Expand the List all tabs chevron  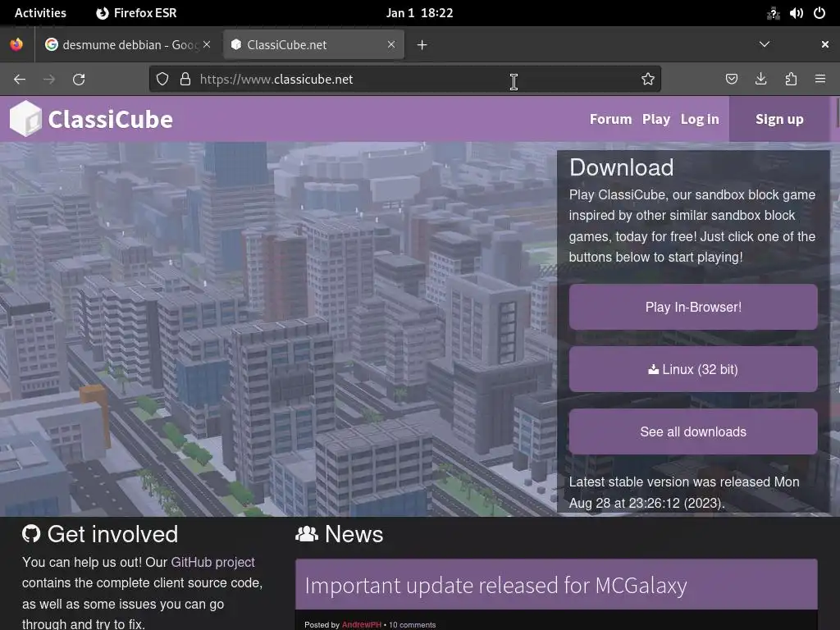765,44
